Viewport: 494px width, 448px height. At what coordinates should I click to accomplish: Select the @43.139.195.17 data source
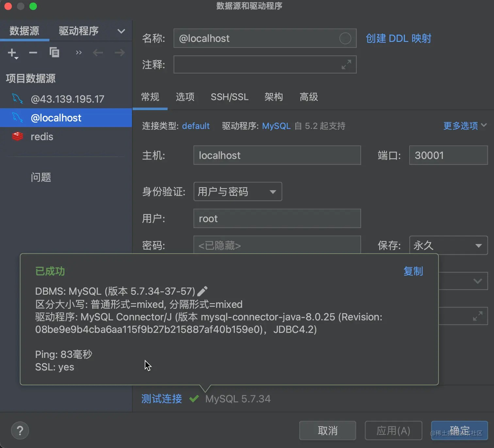pos(66,99)
